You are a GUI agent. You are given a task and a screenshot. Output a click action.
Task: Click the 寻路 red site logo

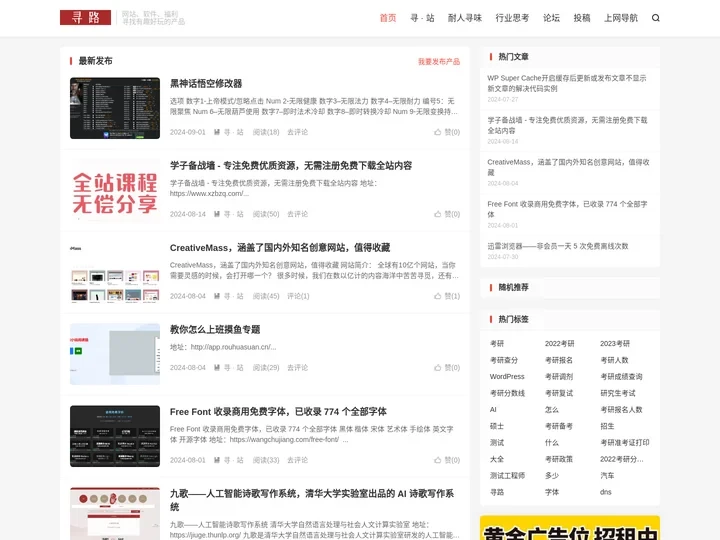click(x=86, y=18)
